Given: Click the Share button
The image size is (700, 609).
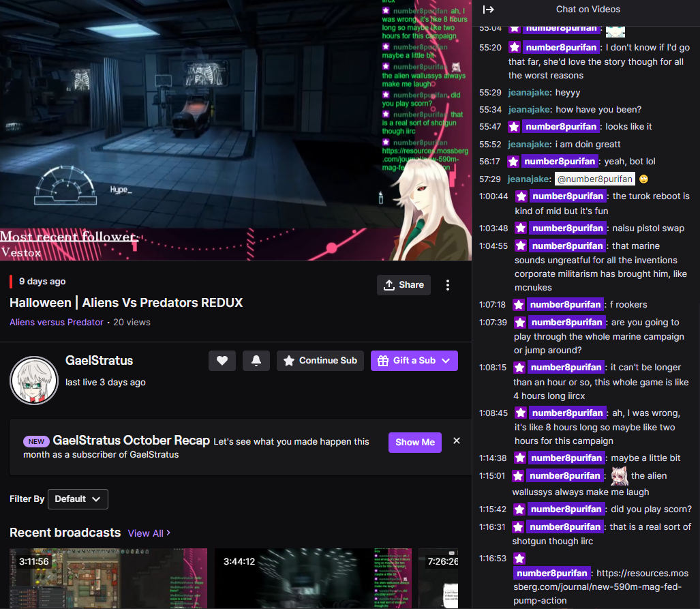Looking at the screenshot, I should (404, 285).
